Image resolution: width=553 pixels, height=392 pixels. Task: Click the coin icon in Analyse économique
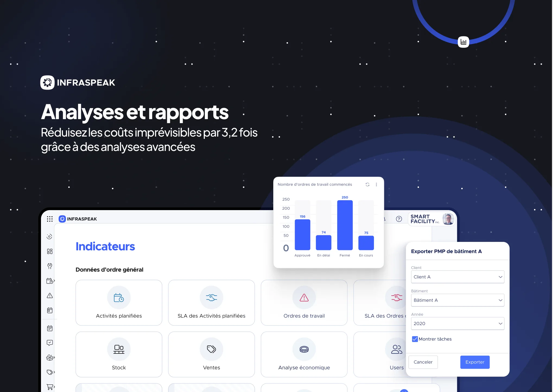pyautogui.click(x=304, y=349)
